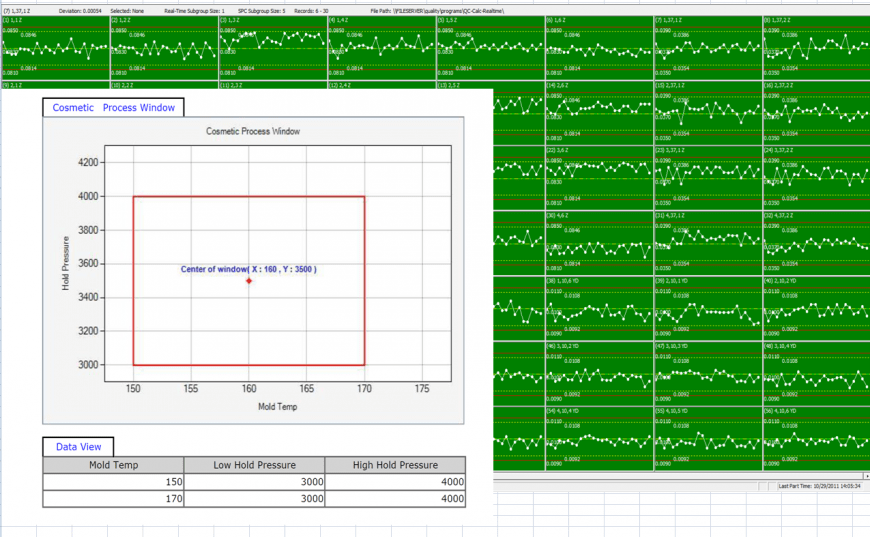Open control chart (47) 3,10,3 YD
This screenshot has width=870, height=537.
point(707,372)
